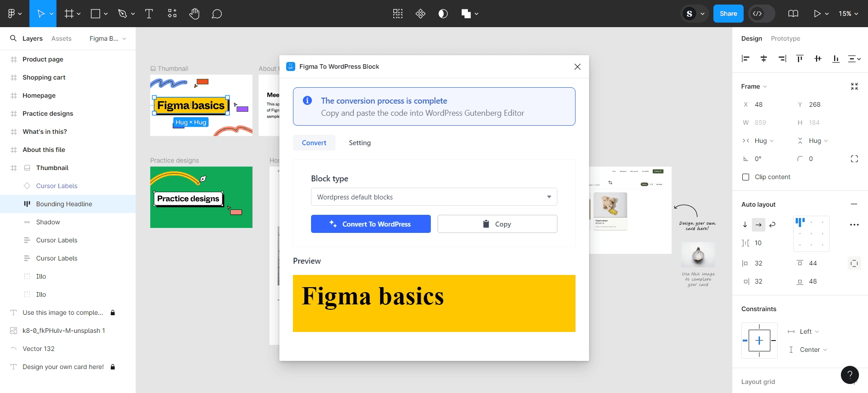
Task: Click the independent corners icon
Action: point(854,159)
